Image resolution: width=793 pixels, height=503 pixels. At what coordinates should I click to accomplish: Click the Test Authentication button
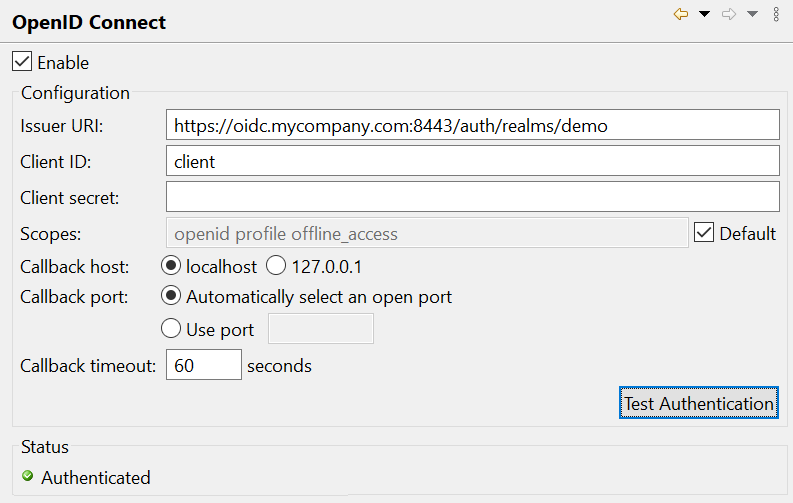coord(698,403)
